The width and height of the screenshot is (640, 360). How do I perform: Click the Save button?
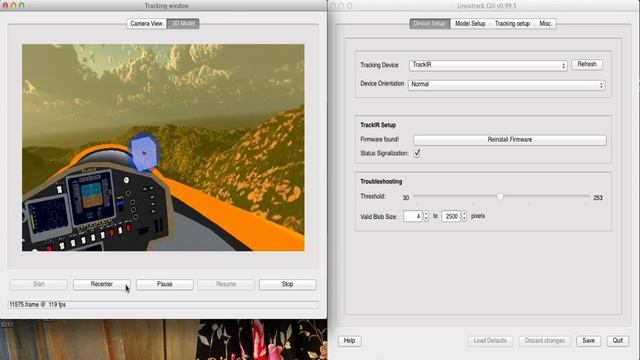(x=589, y=341)
